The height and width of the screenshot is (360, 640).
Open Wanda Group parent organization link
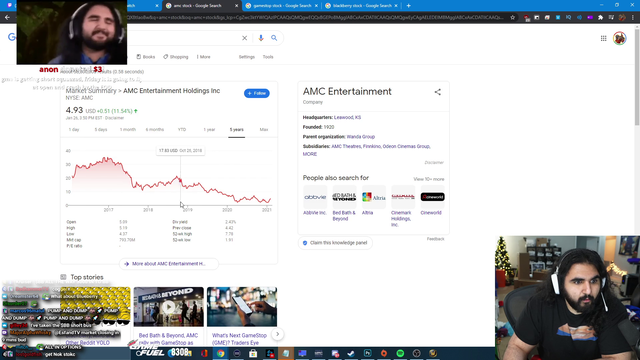(x=360, y=137)
